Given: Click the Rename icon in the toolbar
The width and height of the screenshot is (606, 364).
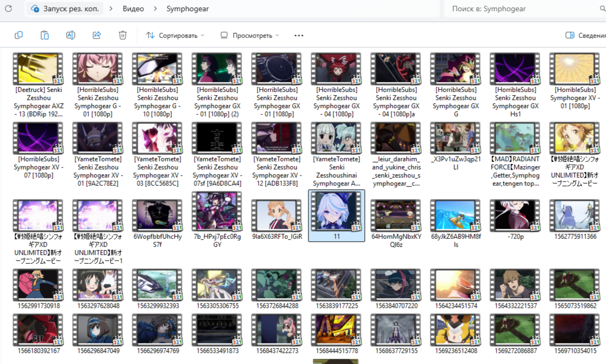Looking at the screenshot, I should 70,35.
